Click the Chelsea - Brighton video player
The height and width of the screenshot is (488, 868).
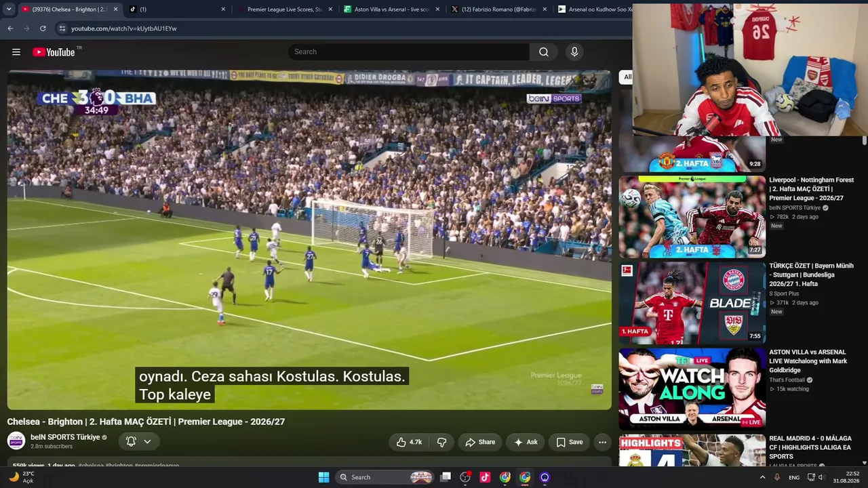pos(309,240)
